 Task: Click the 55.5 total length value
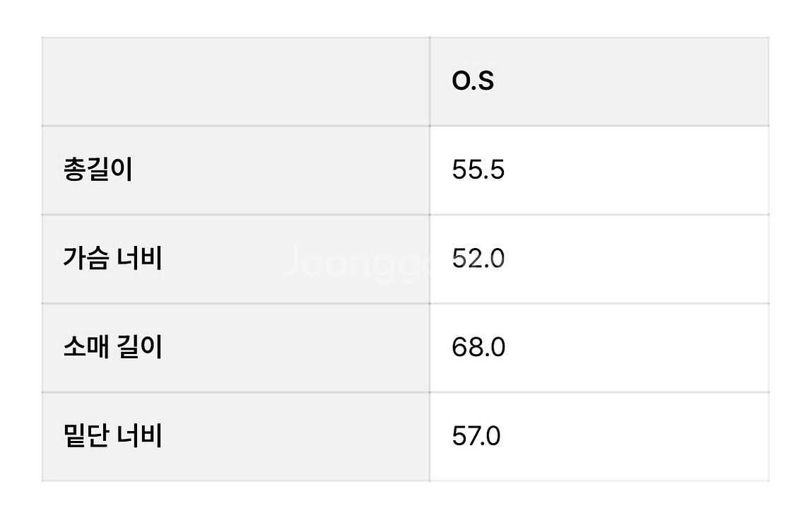tap(478, 170)
